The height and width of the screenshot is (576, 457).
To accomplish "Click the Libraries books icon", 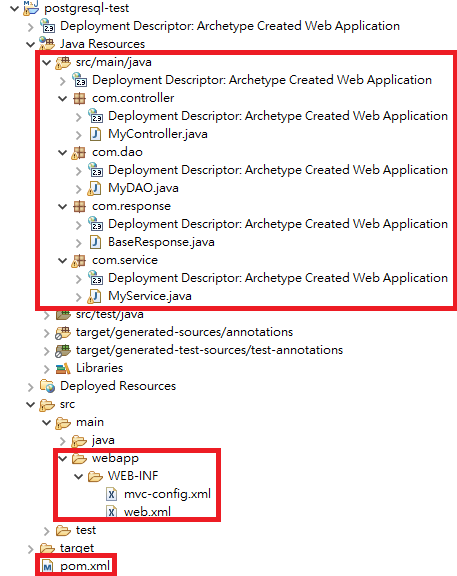I will pyautogui.click(x=63, y=368).
